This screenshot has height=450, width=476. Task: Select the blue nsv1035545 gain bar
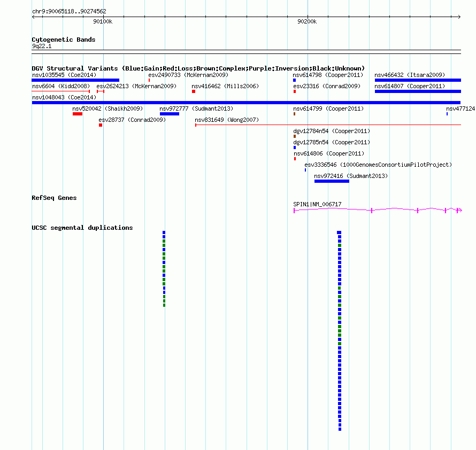pos(75,80)
